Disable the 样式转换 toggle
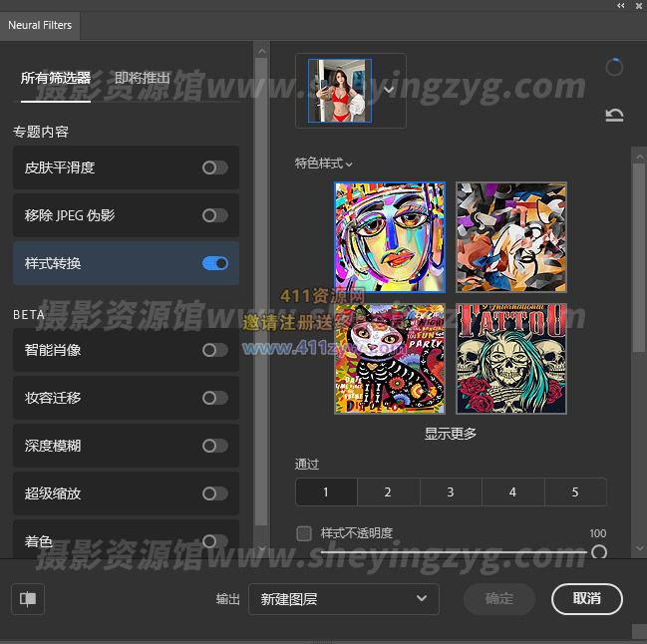 click(x=215, y=263)
